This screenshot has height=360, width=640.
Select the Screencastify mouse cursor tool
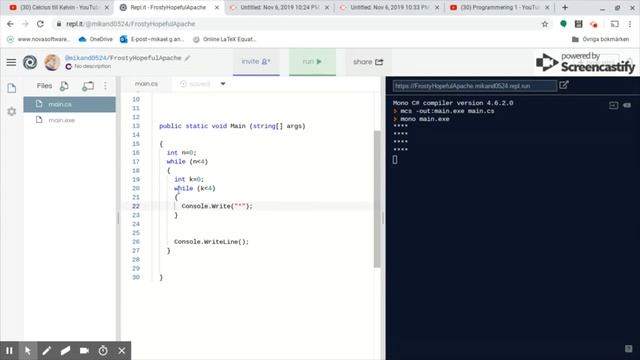click(28, 351)
